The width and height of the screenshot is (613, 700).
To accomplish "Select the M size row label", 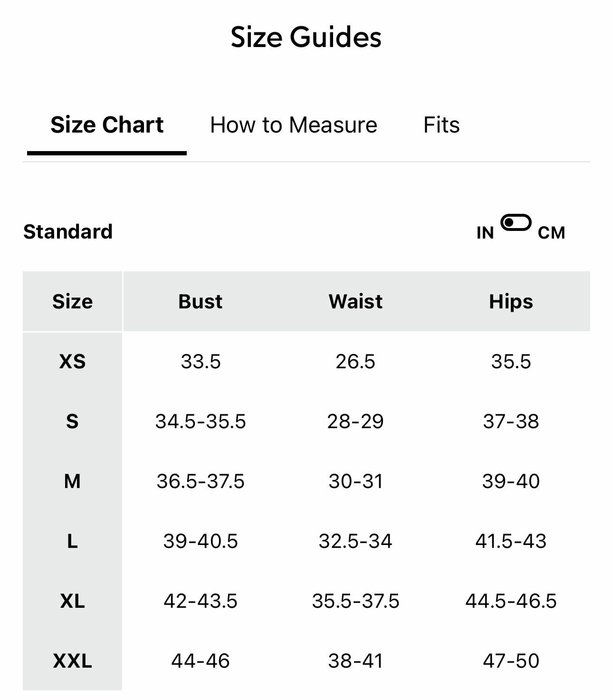I will pos(72,481).
